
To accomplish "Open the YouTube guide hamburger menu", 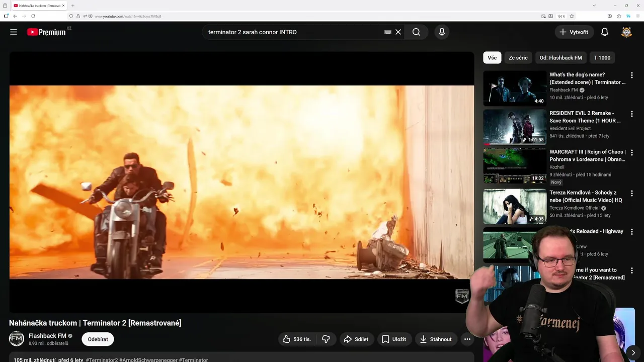I will coord(14,32).
